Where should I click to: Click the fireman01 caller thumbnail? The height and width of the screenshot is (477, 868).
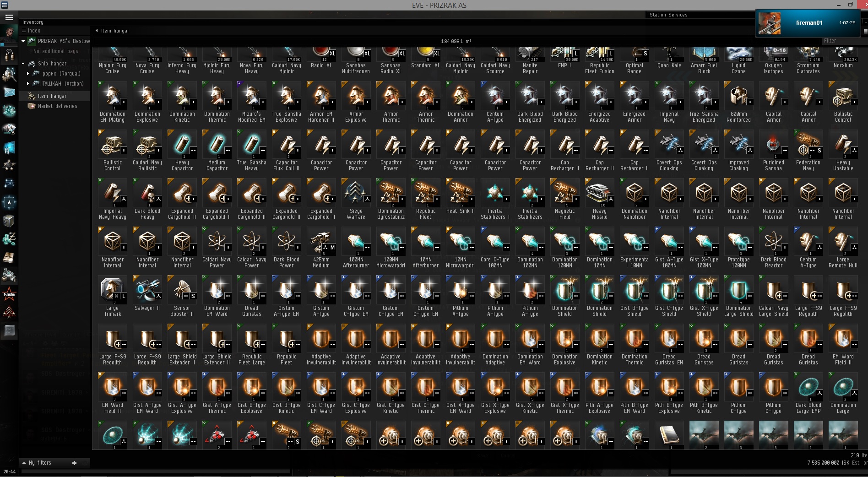[769, 23]
